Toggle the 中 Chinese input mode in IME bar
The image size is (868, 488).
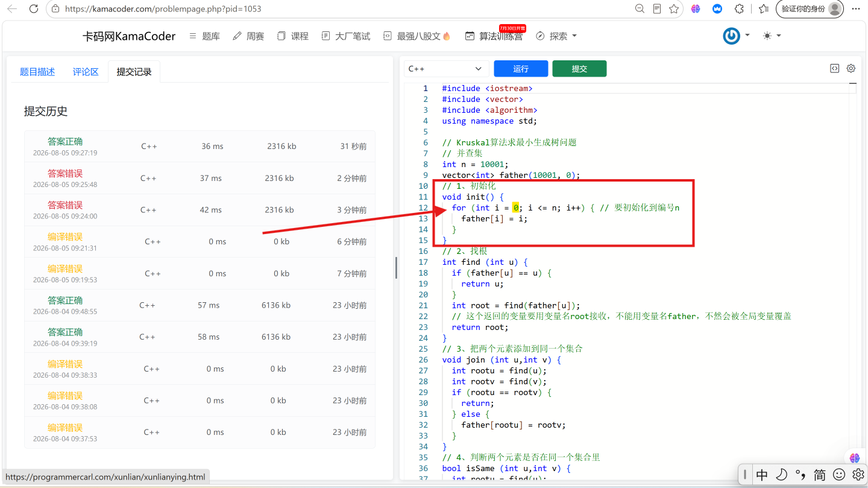(x=762, y=475)
